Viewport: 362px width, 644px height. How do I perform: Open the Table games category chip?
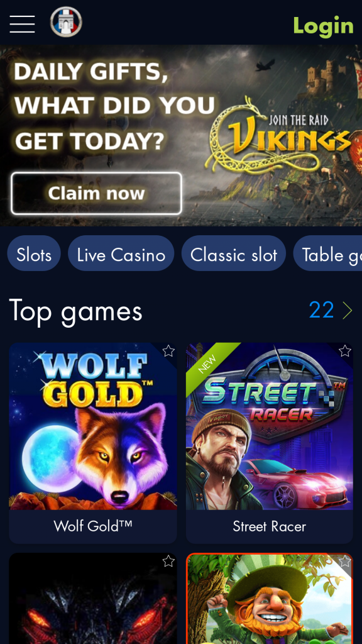(x=328, y=255)
